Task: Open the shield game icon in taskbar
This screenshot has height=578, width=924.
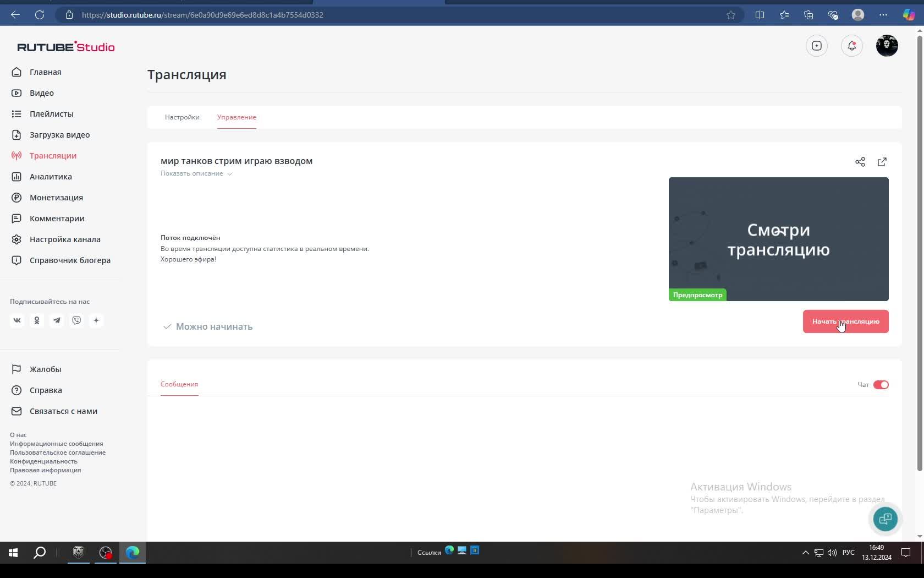Action: [x=79, y=553]
